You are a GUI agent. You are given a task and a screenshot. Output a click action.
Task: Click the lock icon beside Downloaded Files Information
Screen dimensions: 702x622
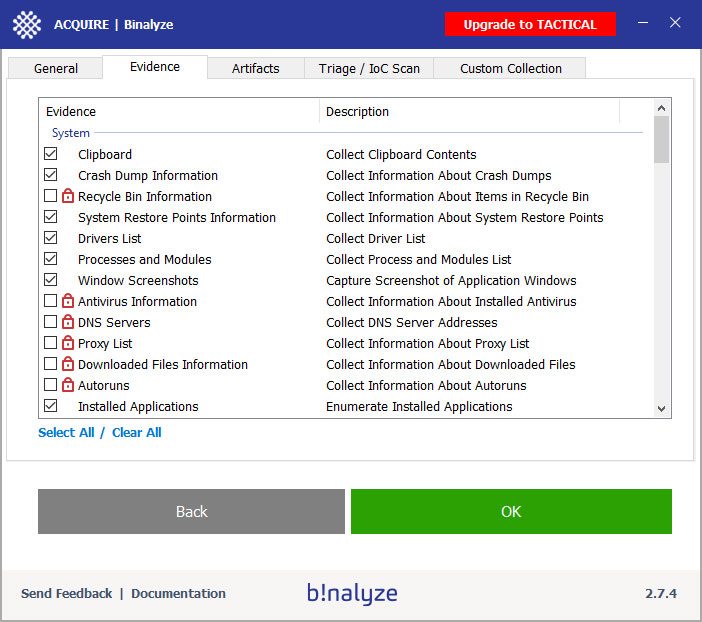point(68,364)
